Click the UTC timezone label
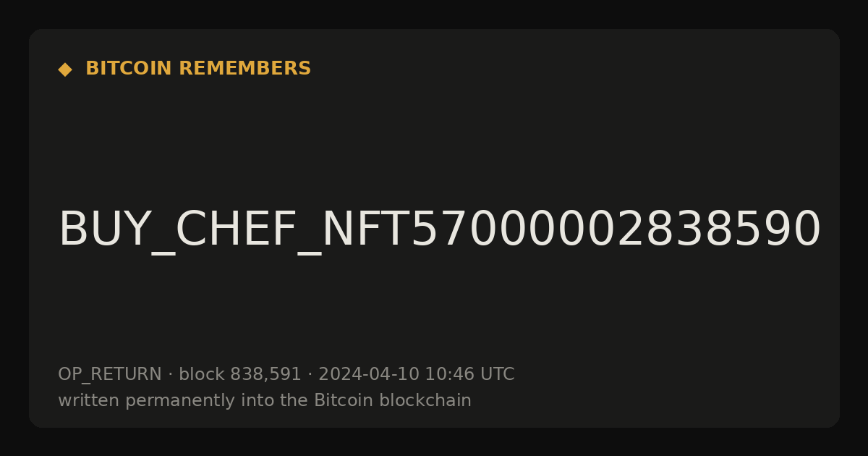The height and width of the screenshot is (456, 868). [x=497, y=374]
